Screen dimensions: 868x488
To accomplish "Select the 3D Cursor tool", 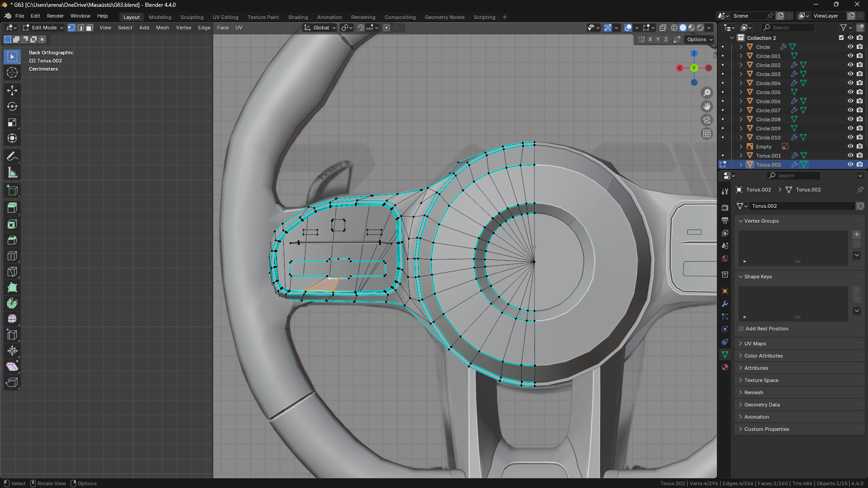I will click(12, 72).
